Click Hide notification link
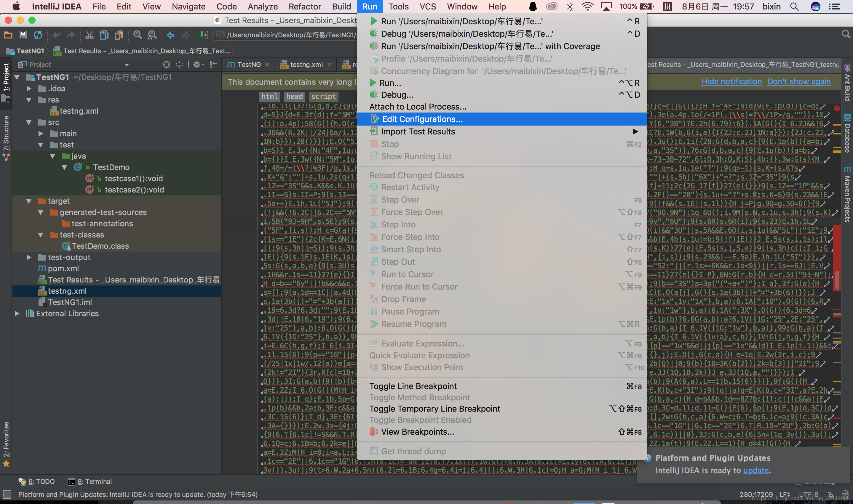Viewport: 853px width, 504px height. coord(732,81)
